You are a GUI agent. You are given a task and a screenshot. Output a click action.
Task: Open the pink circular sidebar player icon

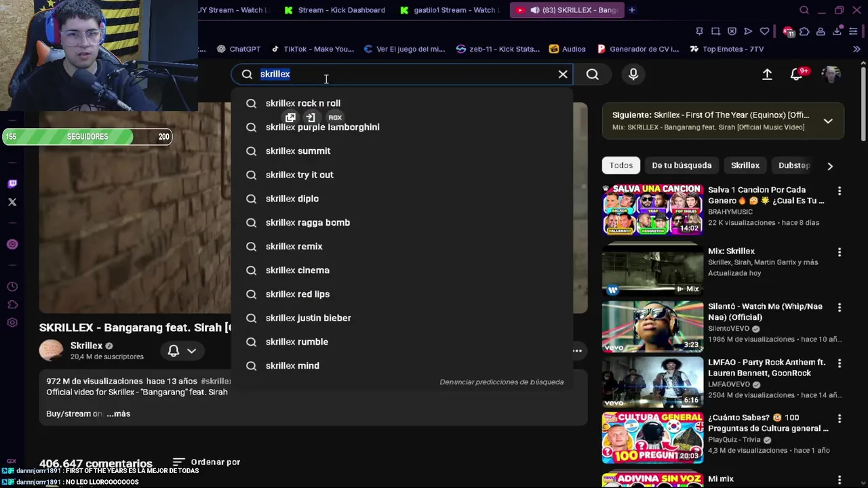12,244
